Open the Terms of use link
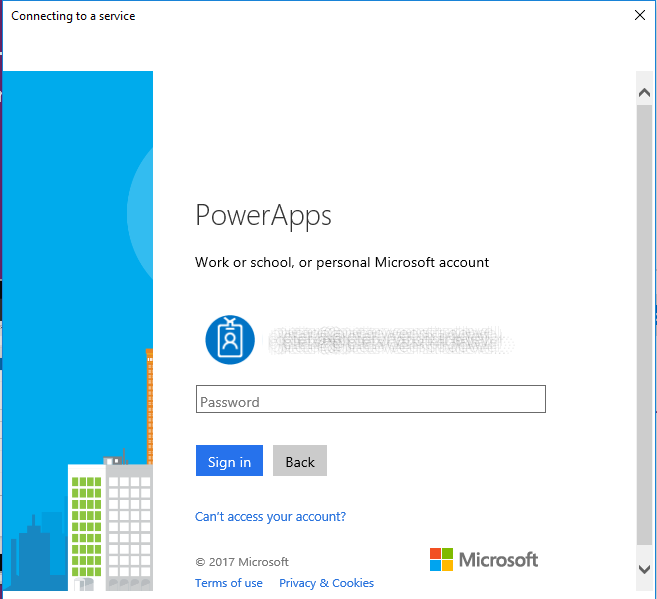The image size is (657, 599). (229, 583)
